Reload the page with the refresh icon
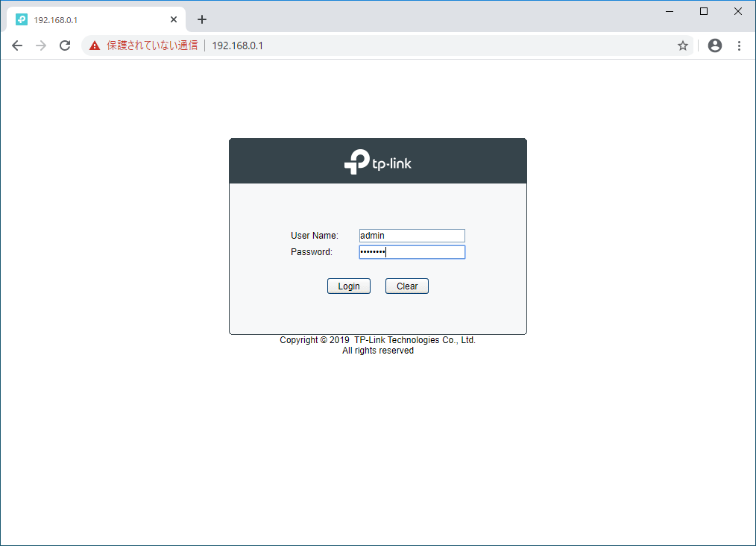756x546 pixels. 65,45
